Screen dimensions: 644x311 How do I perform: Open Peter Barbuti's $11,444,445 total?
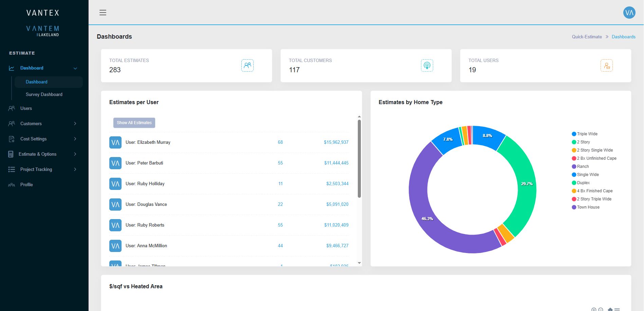click(336, 163)
